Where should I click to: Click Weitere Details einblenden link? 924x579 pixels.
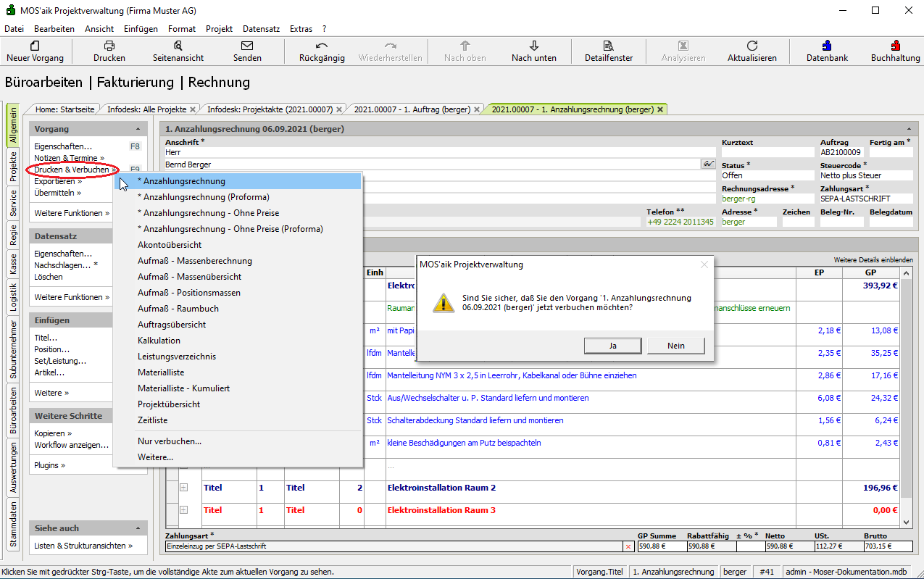pos(873,259)
